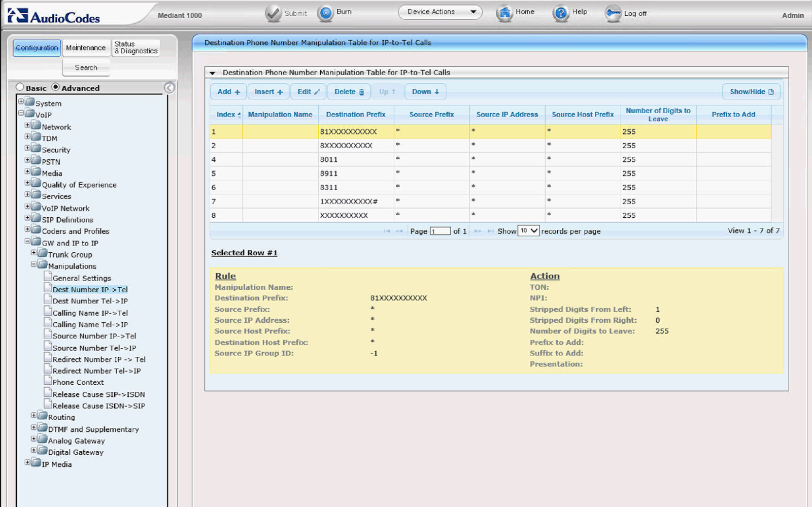Click the Add button above the manipulation table
The width and height of the screenshot is (812, 507).
[227, 91]
